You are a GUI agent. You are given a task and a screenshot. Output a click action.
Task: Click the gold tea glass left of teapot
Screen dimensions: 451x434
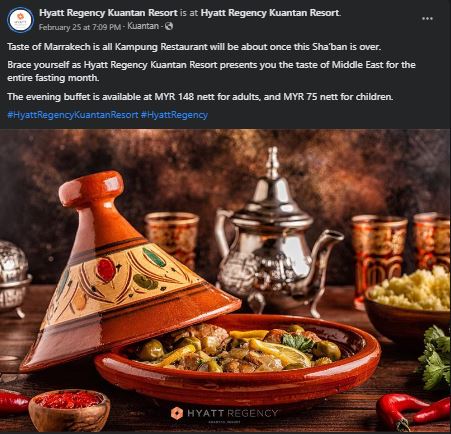(172, 237)
